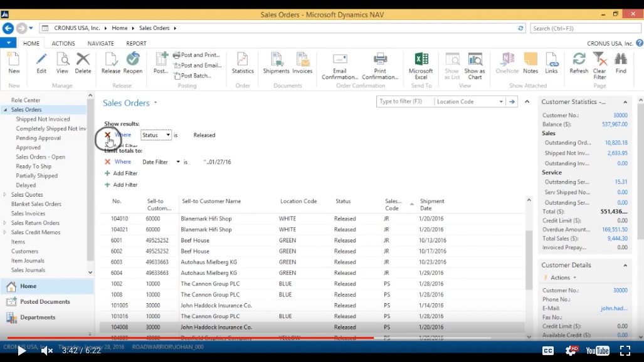644x362 pixels.
Task: Switch to the REPORT ribbon tab
Action: pos(136,43)
